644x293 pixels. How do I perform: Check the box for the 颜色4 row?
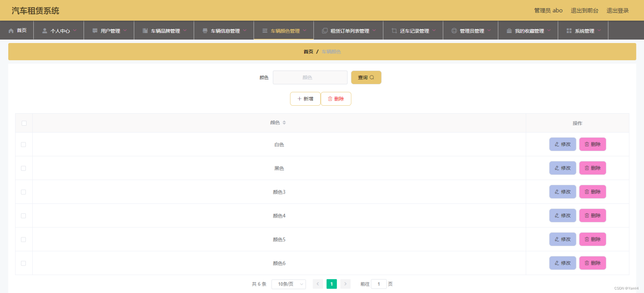tap(23, 216)
